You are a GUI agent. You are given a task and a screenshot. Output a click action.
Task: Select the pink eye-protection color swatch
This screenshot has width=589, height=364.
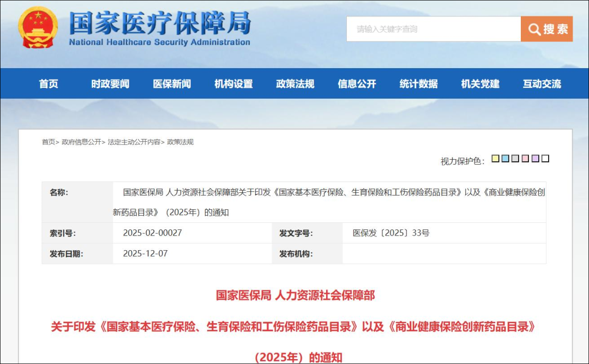[525, 158]
